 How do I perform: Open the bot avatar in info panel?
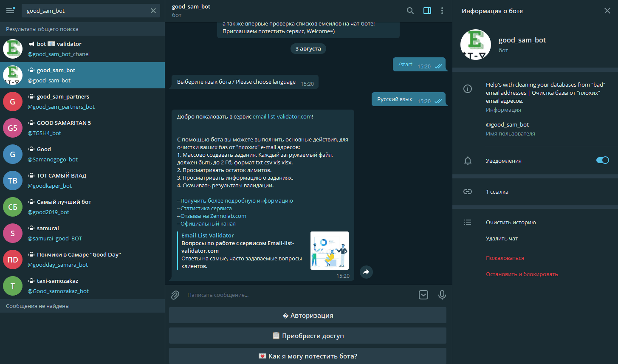click(476, 45)
